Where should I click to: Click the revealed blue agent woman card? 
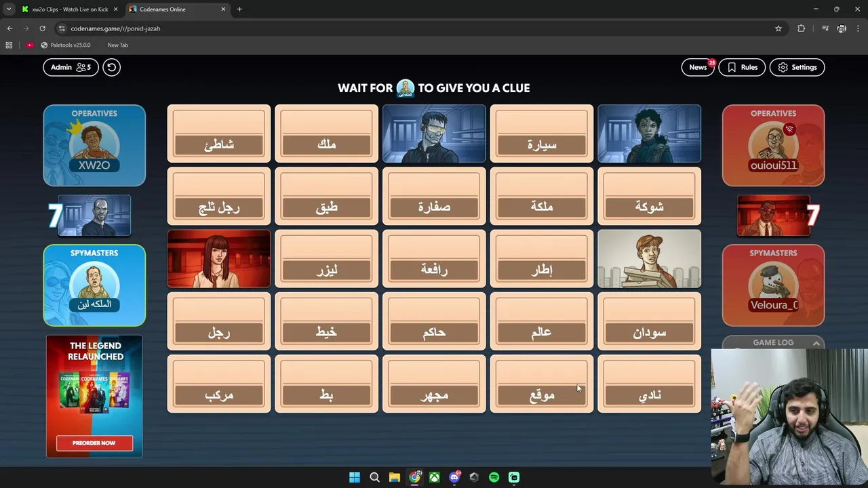[649, 134]
